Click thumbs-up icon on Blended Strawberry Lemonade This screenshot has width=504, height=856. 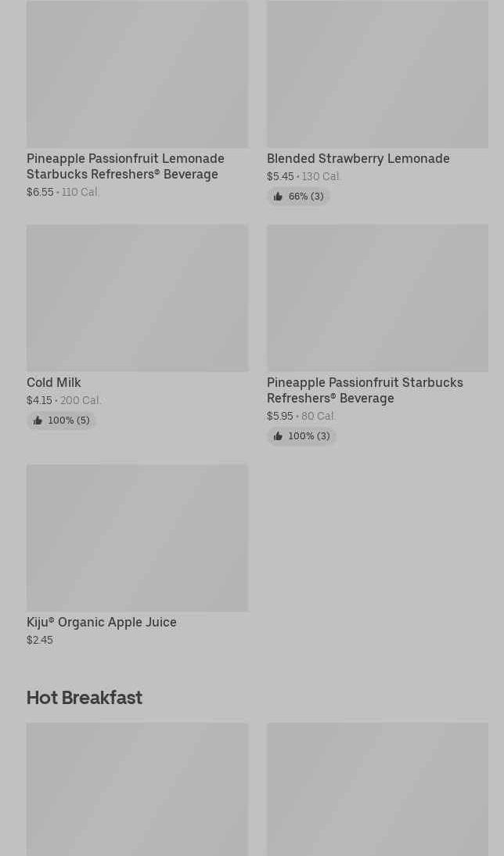[278, 197]
